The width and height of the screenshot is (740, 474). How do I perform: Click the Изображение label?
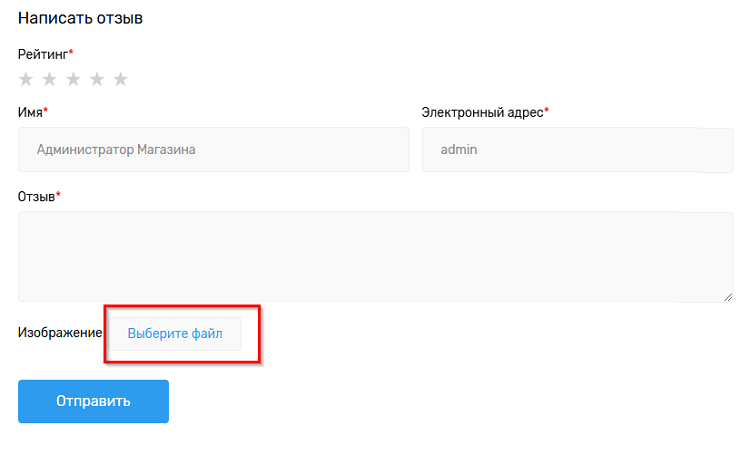tap(60, 332)
